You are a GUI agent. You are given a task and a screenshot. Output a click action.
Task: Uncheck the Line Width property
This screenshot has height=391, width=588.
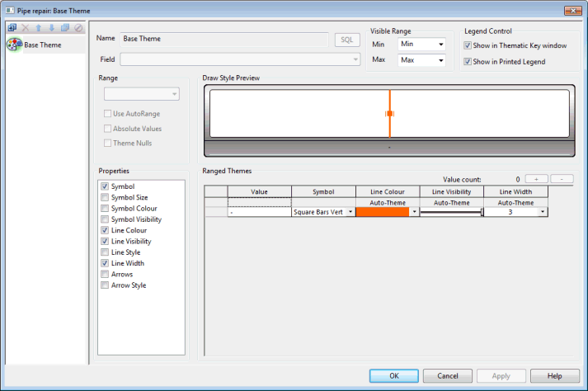point(105,263)
